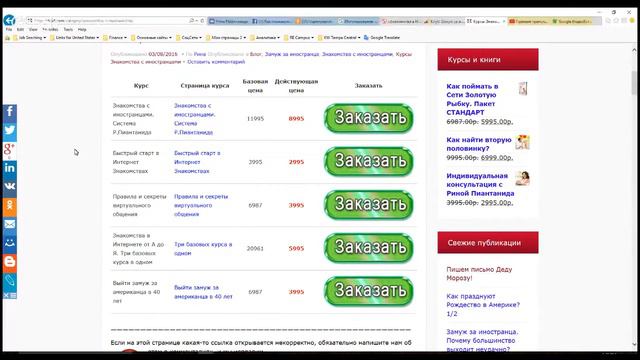Open Правила и секреты виртуального общения link
The width and height of the screenshot is (640, 360).
click(201, 205)
